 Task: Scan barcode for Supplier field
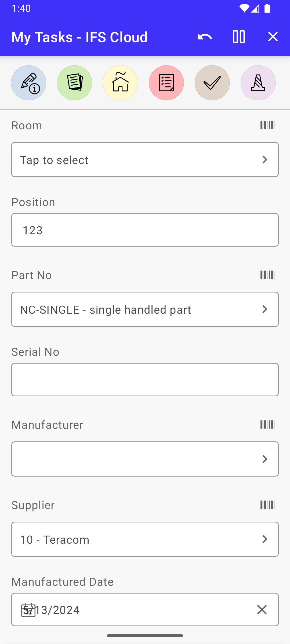click(x=267, y=505)
